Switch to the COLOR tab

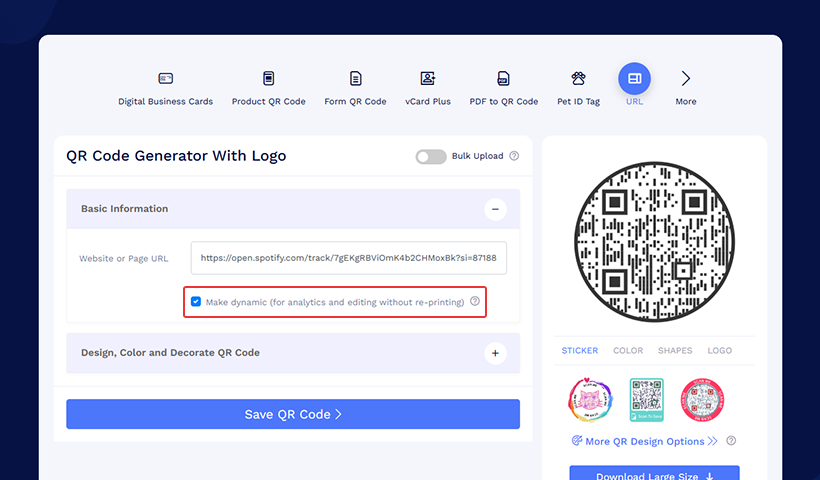[x=628, y=351]
